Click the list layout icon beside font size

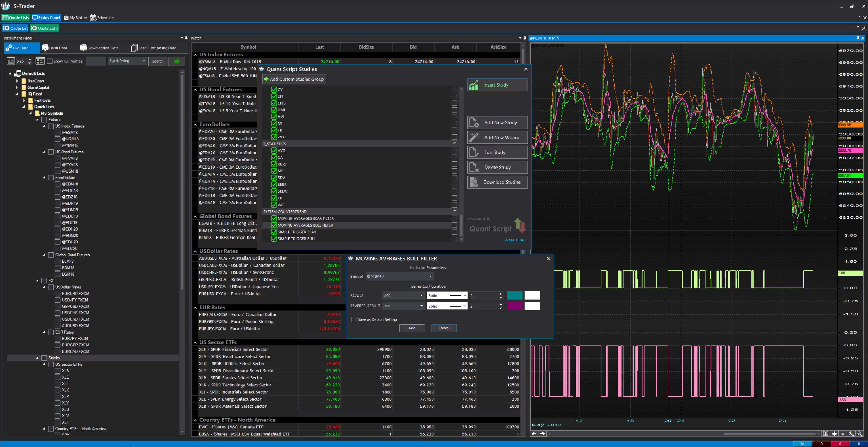click(40, 61)
